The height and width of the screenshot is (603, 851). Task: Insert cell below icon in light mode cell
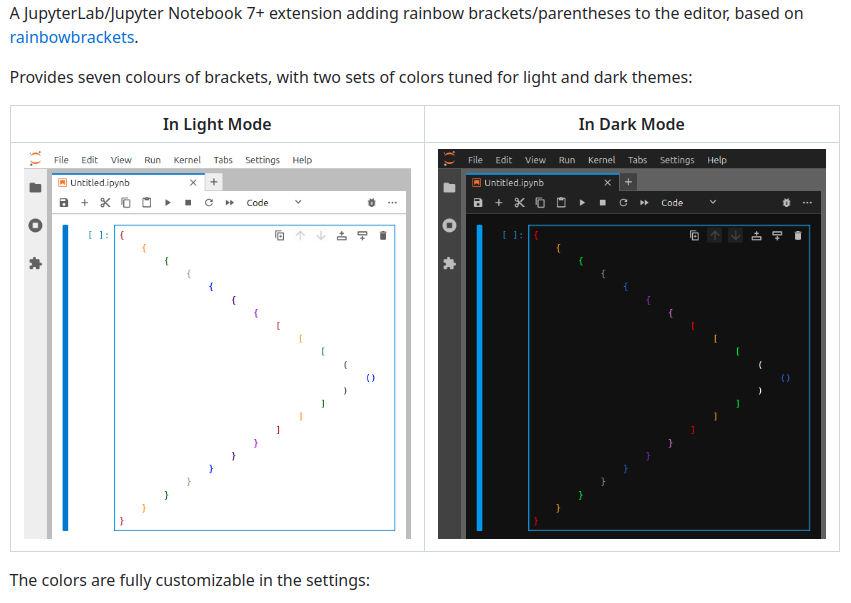(362, 236)
